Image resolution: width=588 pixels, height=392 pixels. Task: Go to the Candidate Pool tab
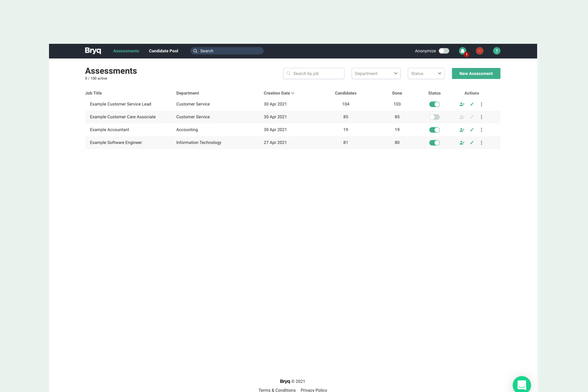coord(163,51)
